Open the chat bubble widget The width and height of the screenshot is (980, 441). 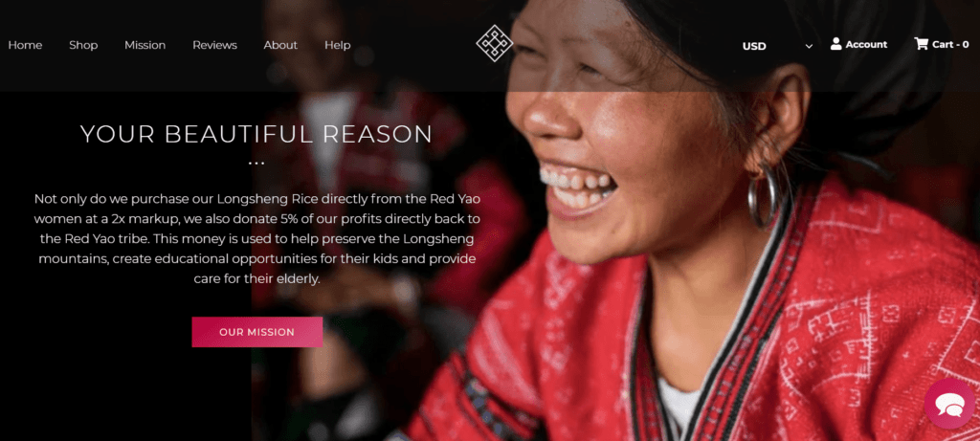[x=950, y=404]
